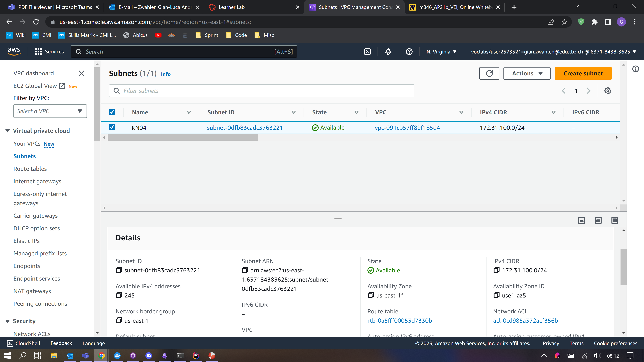
Task: Uncheck the KN04 subnet row checkbox
Action: coord(112,127)
